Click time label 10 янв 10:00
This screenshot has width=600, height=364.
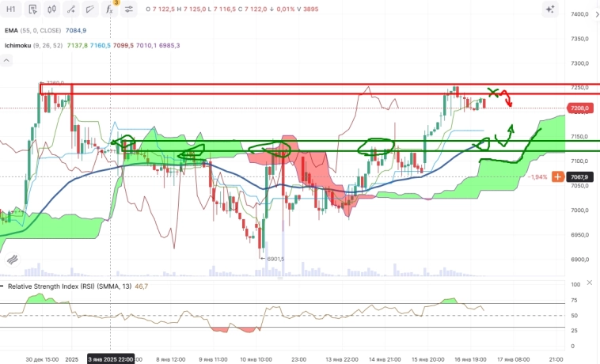pos(256,359)
